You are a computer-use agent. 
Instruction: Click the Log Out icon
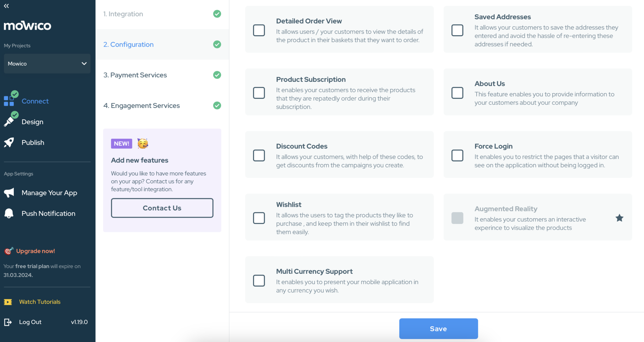(x=8, y=322)
